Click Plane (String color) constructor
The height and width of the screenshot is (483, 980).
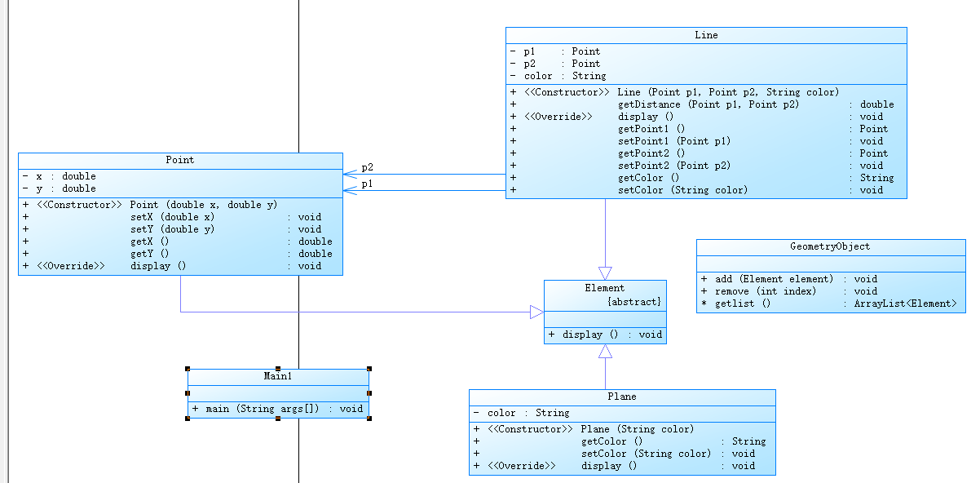pos(584,429)
